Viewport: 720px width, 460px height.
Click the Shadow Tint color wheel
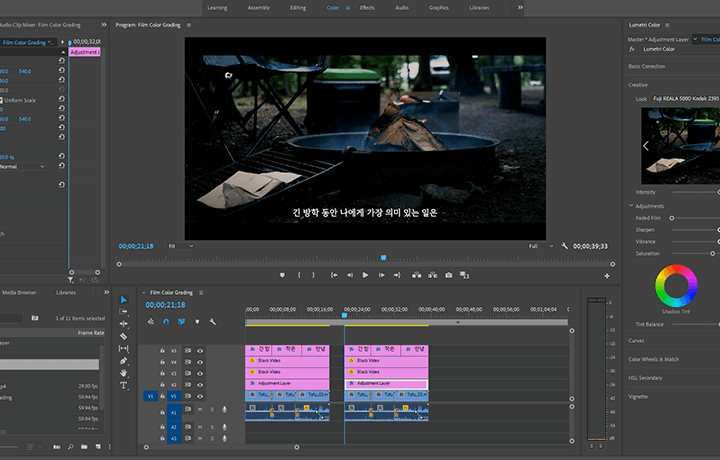[676, 286]
